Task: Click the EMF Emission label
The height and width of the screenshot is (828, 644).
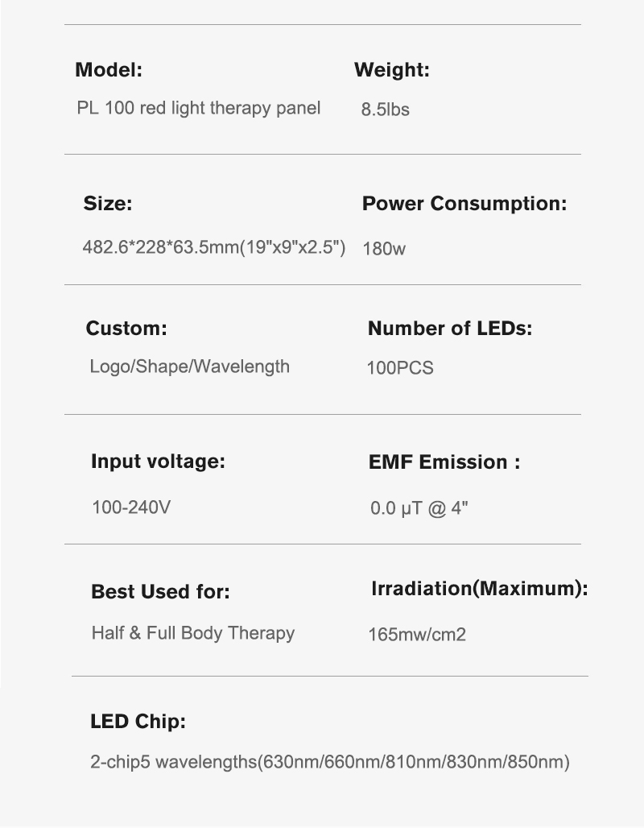Action: (444, 462)
